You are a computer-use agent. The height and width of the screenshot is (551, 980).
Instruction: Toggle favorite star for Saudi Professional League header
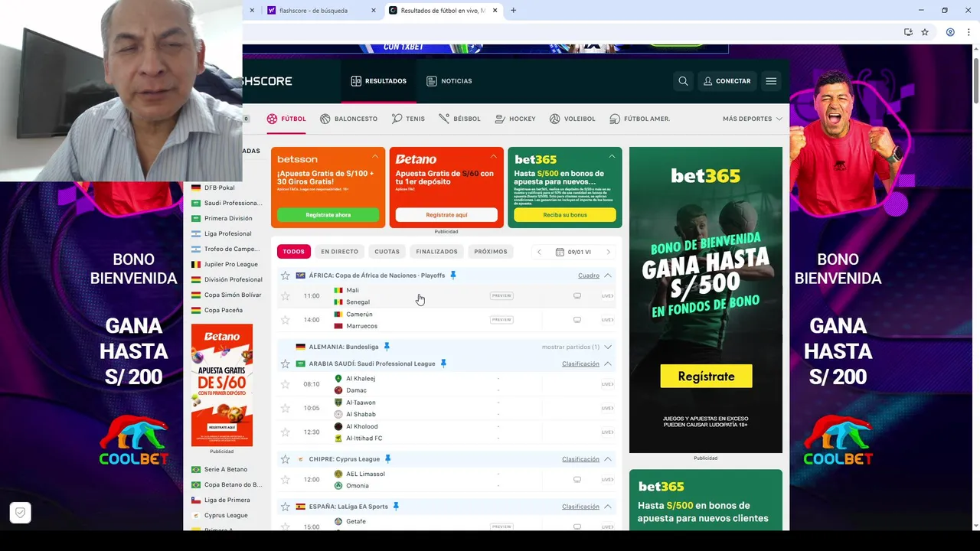[x=286, y=364]
